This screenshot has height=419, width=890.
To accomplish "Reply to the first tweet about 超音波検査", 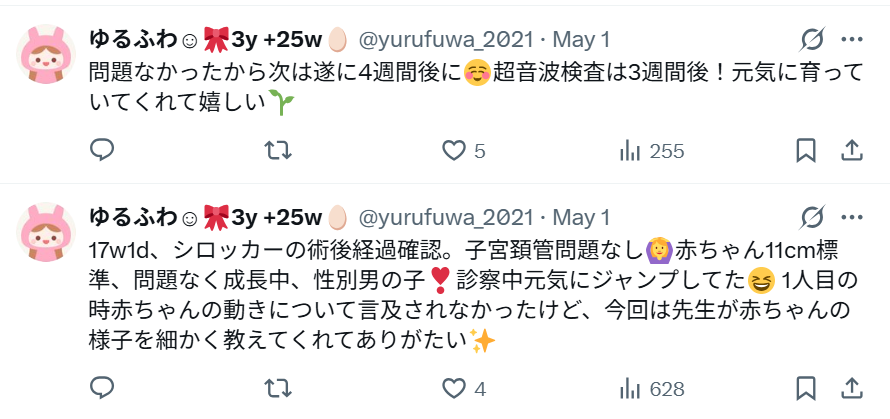I will click(x=102, y=150).
